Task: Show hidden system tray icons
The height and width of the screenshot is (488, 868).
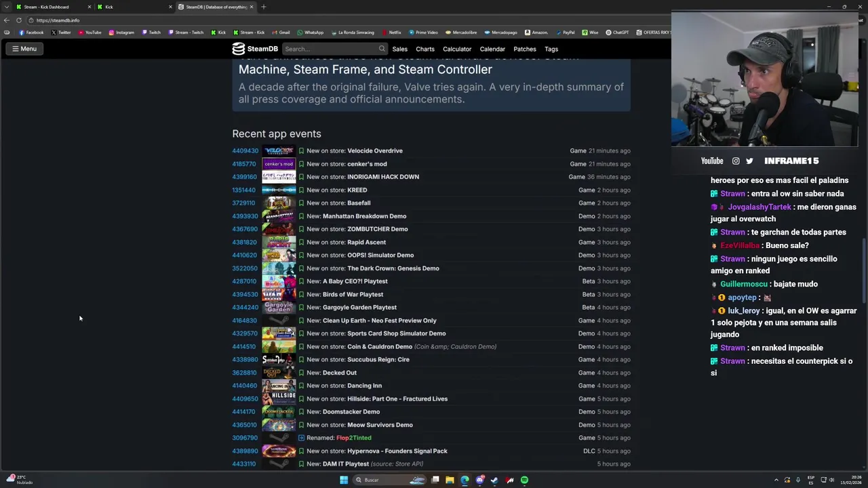Action: [776, 480]
